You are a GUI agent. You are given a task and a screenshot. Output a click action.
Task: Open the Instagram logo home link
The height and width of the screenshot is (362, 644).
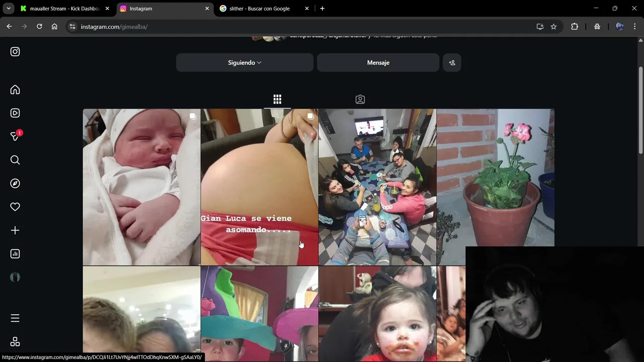coord(15,51)
